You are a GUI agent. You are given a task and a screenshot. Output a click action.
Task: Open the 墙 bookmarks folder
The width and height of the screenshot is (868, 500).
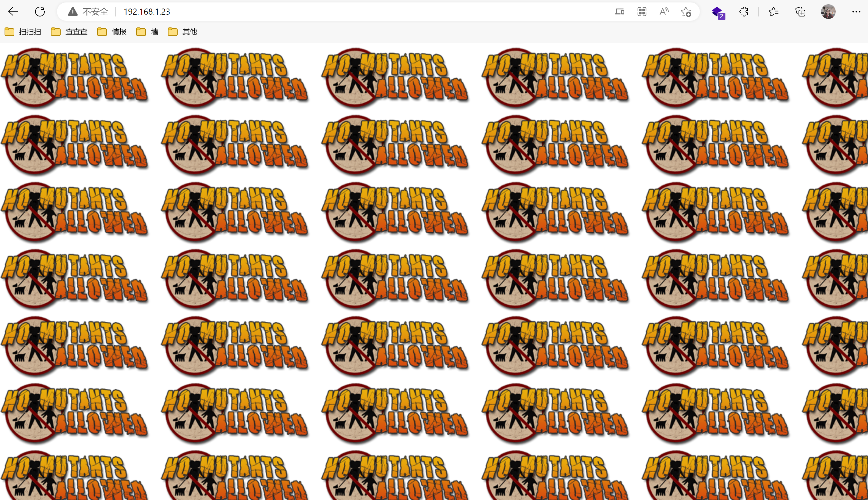click(x=147, y=32)
